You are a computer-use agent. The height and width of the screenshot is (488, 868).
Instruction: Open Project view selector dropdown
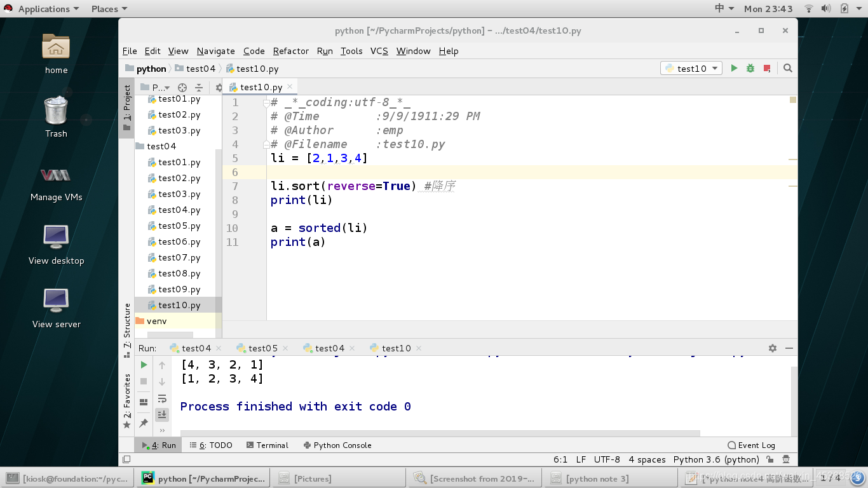point(156,88)
